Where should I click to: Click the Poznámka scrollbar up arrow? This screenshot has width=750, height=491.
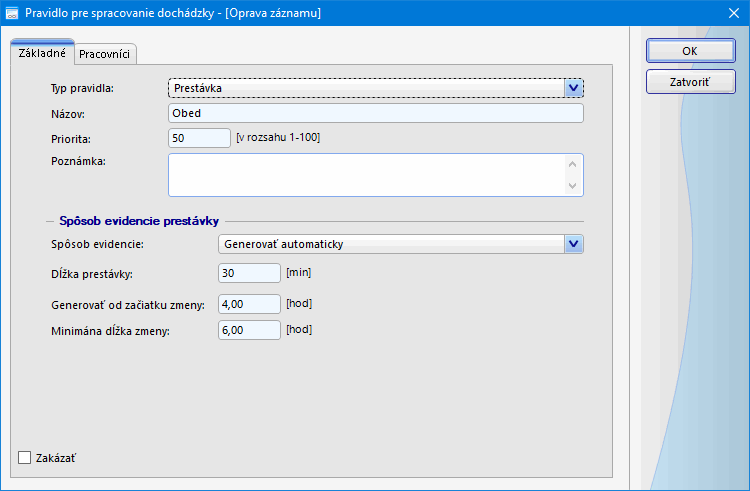pyautogui.click(x=573, y=164)
